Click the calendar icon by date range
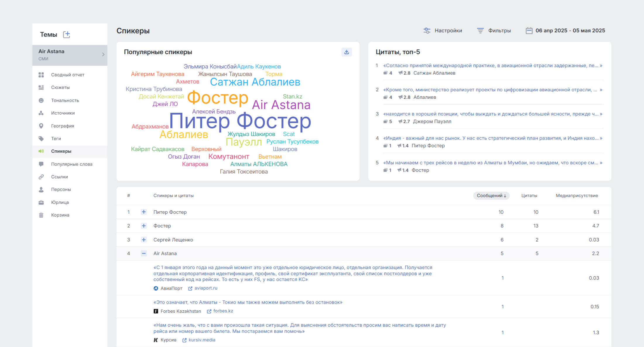Image resolution: width=644 pixels, height=347 pixels. click(529, 30)
